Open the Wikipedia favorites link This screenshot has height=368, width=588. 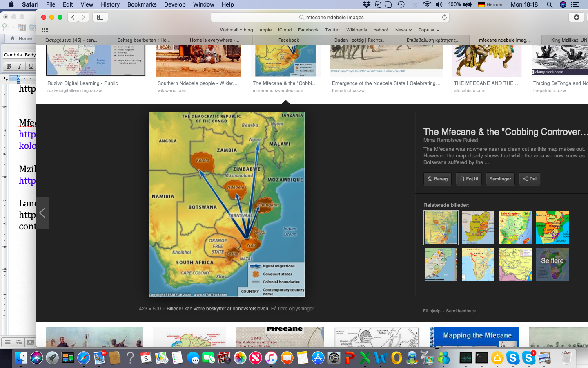click(356, 30)
